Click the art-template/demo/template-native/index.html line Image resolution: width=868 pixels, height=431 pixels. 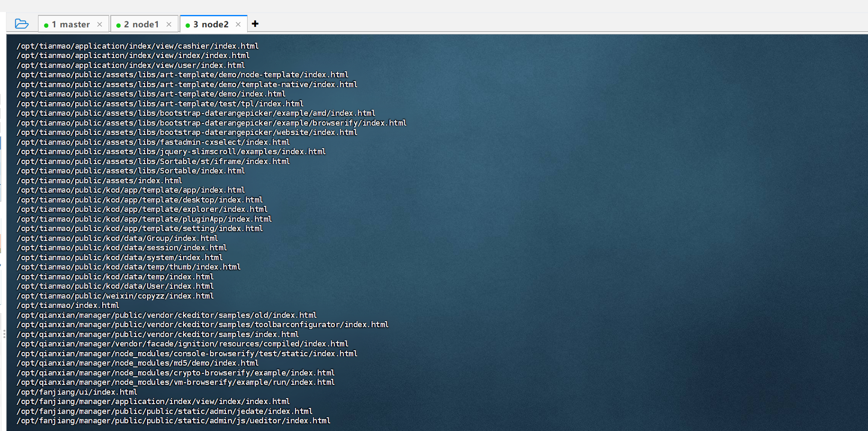[187, 85]
